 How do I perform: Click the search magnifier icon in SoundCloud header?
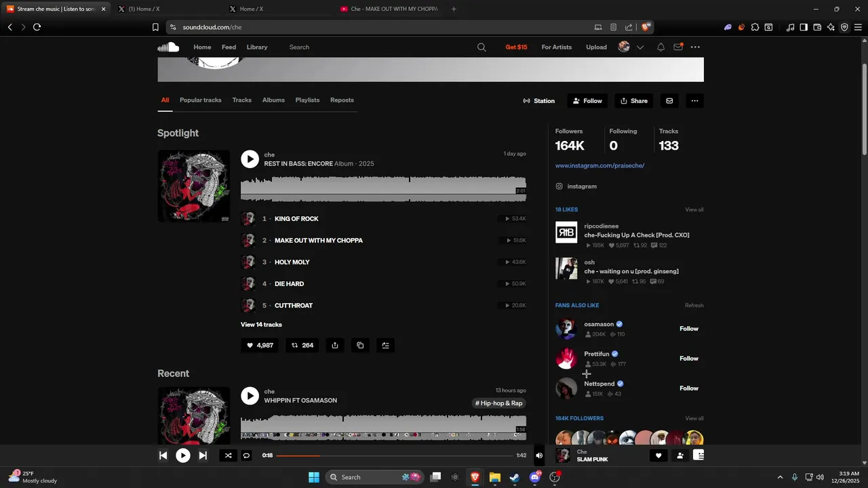pos(481,47)
